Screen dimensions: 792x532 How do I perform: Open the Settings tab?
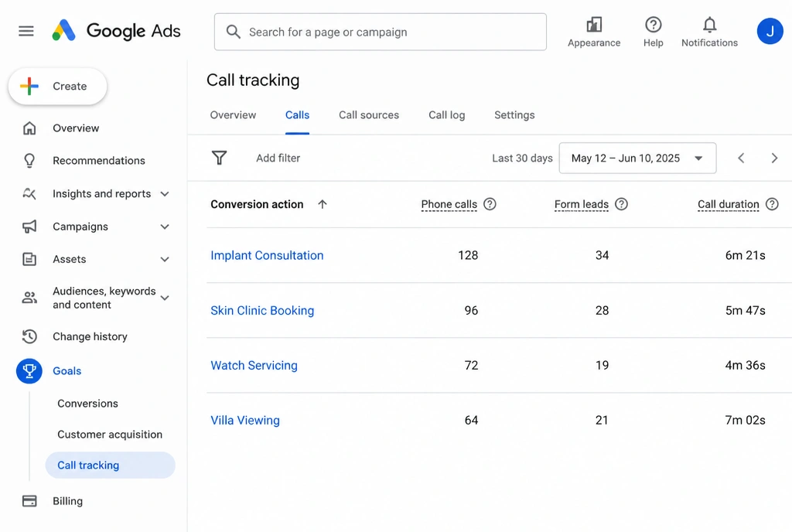coord(514,115)
